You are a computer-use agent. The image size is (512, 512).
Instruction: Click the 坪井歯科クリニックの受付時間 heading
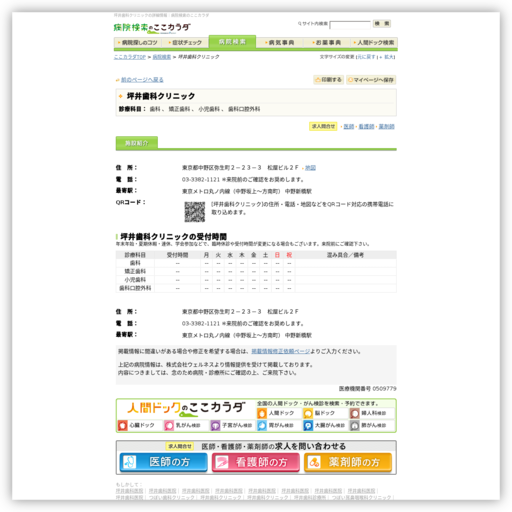(173, 237)
